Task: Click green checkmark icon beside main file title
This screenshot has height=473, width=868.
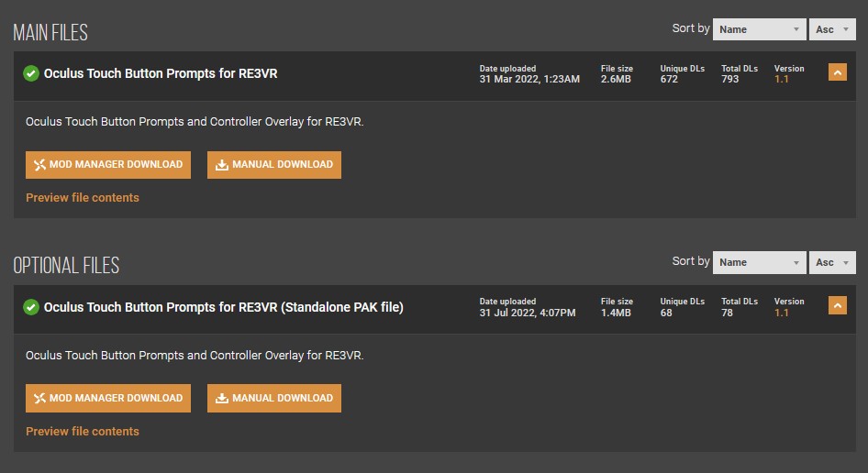Action: (31, 73)
